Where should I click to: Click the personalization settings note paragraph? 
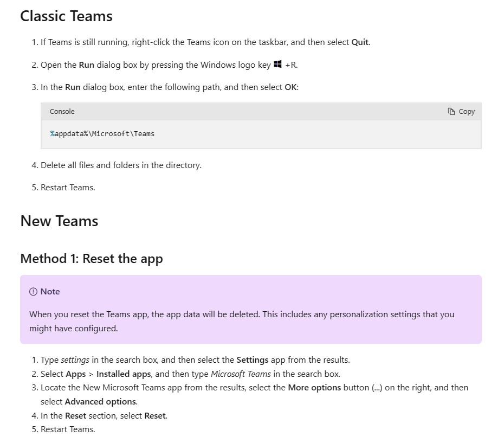242,321
